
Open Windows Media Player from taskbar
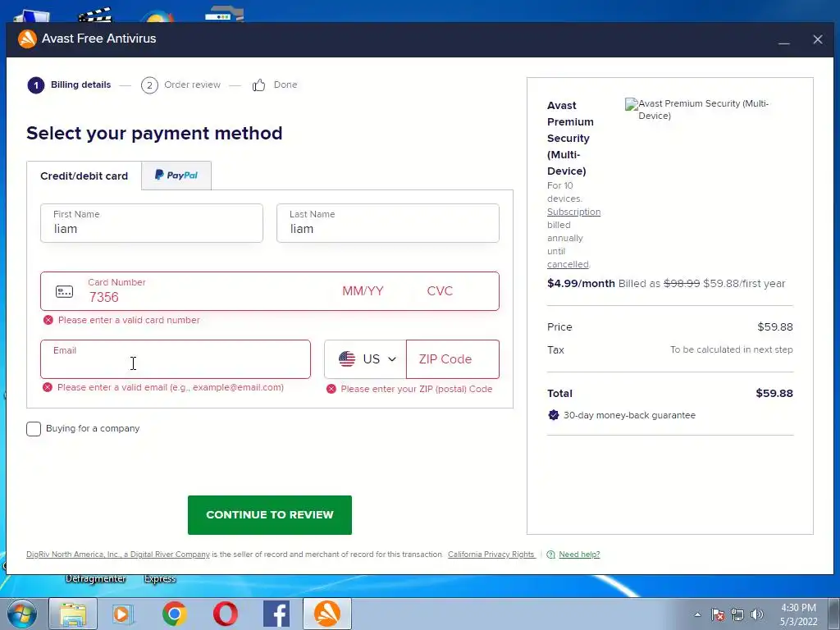122,614
